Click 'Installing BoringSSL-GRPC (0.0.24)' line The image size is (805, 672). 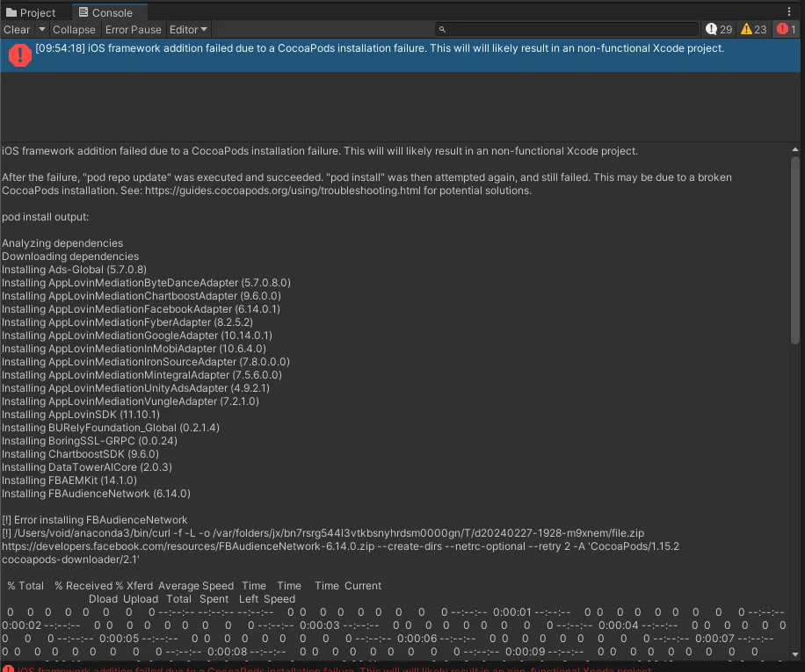pyautogui.click(x=90, y=441)
